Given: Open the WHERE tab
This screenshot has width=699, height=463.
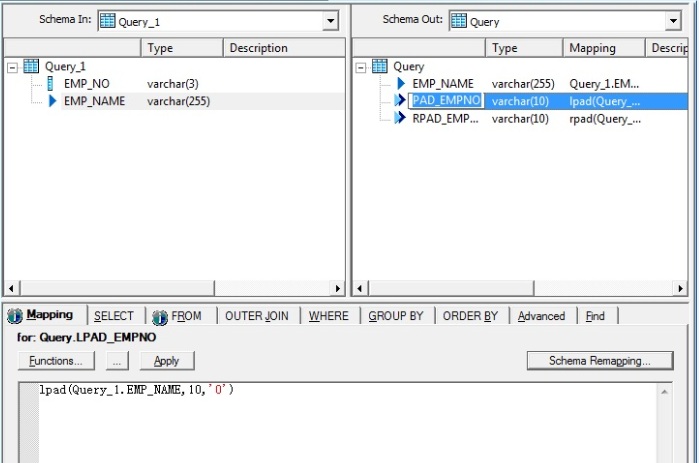Looking at the screenshot, I should click(x=329, y=316).
